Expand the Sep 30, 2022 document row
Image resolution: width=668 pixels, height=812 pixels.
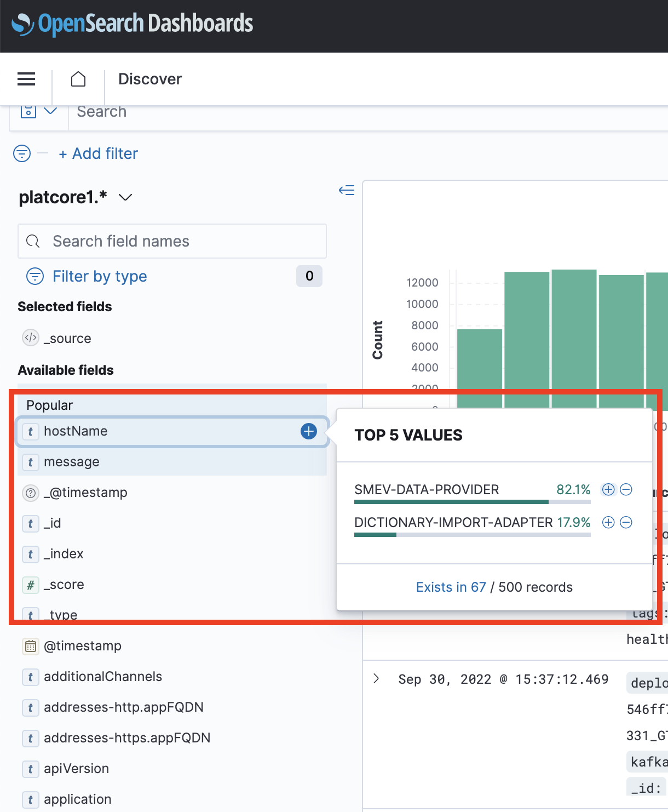pyautogui.click(x=376, y=679)
